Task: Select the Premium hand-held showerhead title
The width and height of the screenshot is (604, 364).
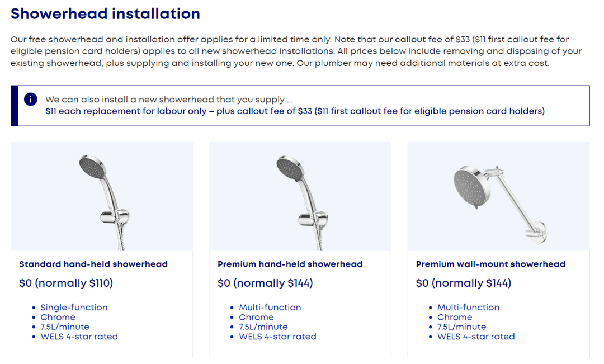Action: (x=290, y=264)
